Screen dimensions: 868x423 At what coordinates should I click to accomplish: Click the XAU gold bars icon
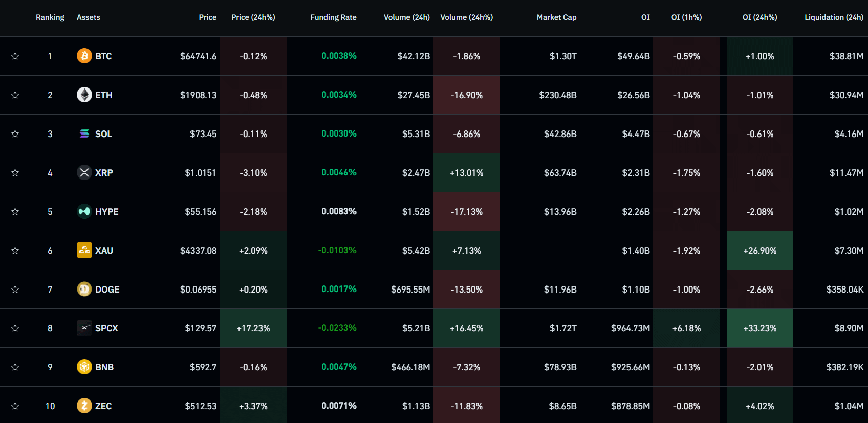point(84,250)
